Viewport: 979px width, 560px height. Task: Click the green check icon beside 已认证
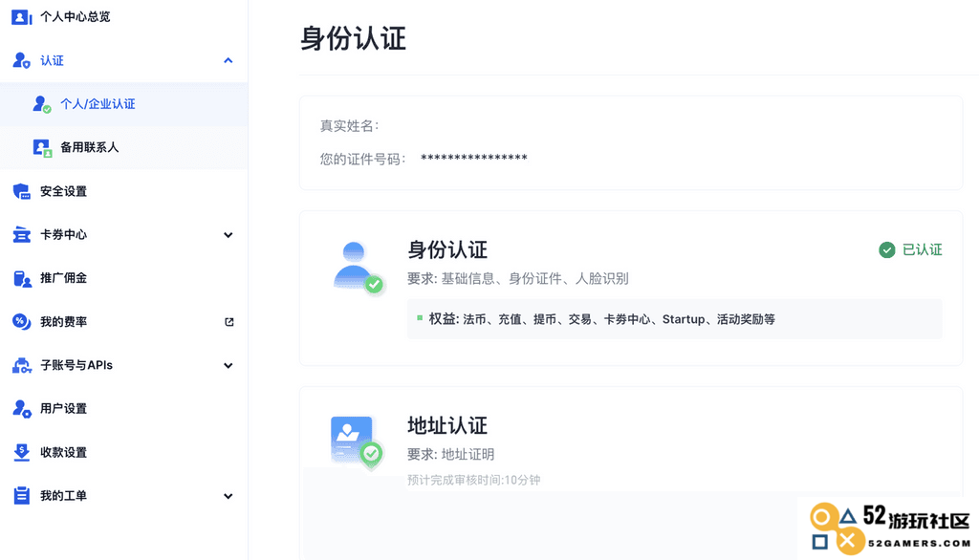pos(886,250)
